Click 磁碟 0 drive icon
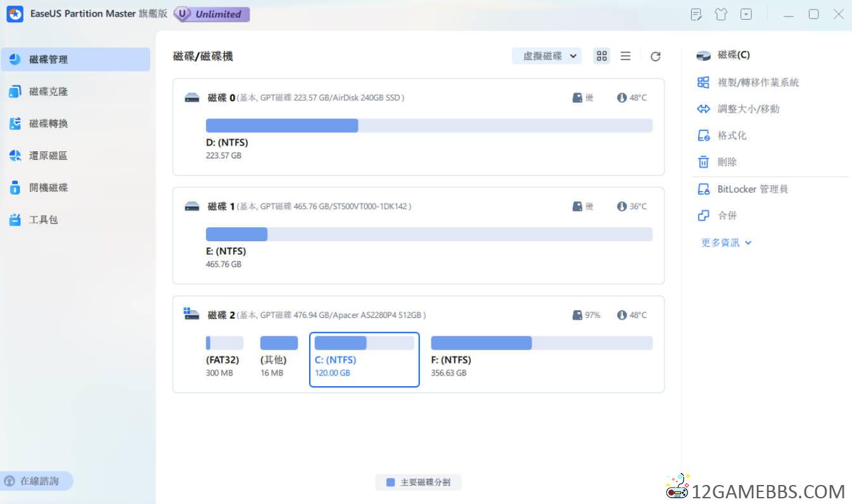 pos(192,98)
